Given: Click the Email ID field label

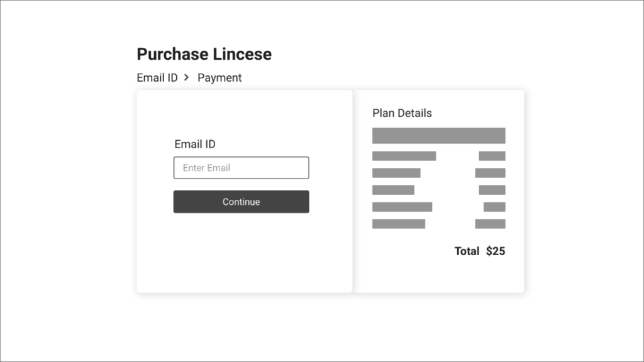Looking at the screenshot, I should [x=195, y=144].
